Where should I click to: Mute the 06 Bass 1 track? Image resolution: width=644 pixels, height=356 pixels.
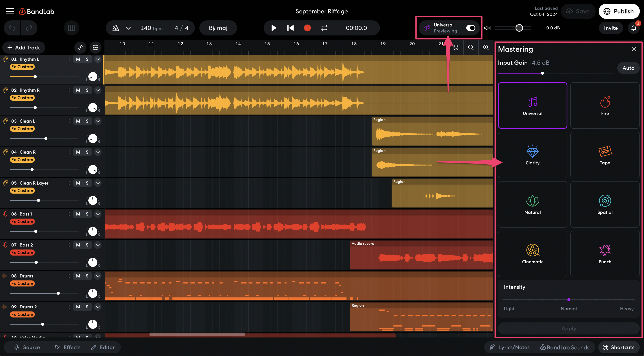(x=78, y=214)
